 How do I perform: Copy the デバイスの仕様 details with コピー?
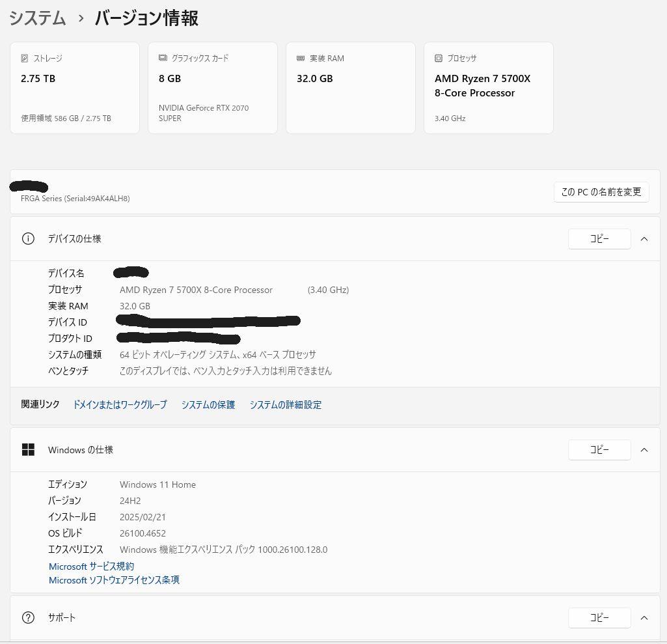coord(599,238)
